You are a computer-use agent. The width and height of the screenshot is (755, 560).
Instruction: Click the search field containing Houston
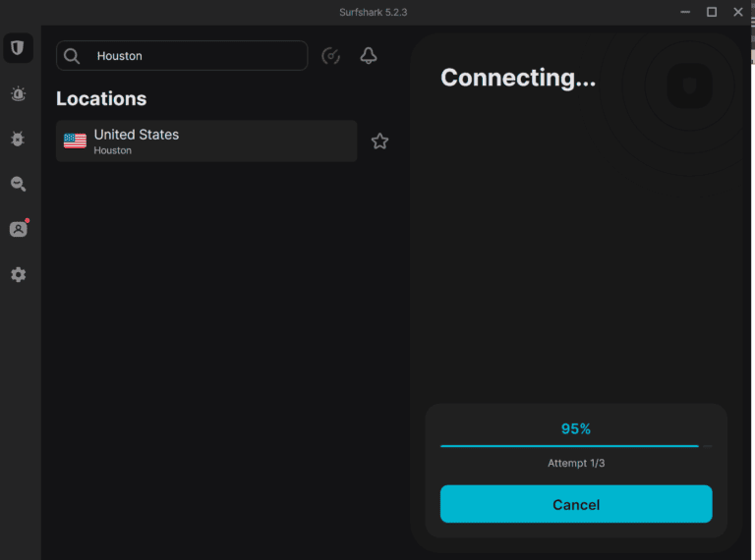pos(197,56)
